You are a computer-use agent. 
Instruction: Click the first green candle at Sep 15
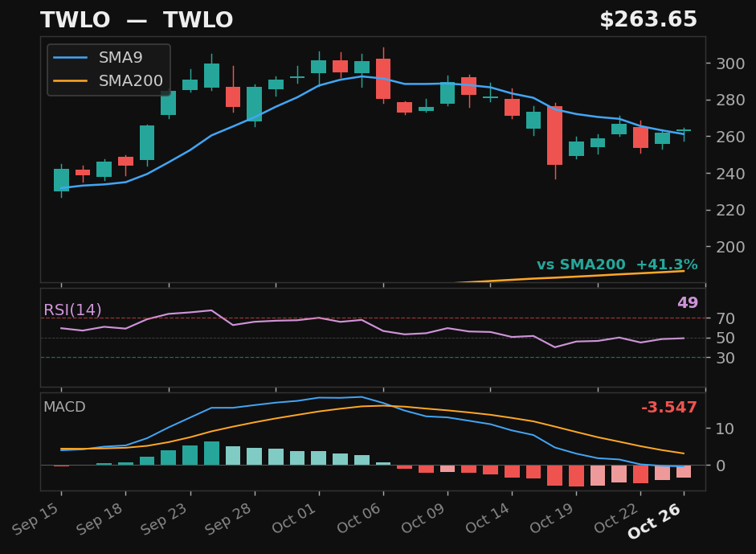61,180
